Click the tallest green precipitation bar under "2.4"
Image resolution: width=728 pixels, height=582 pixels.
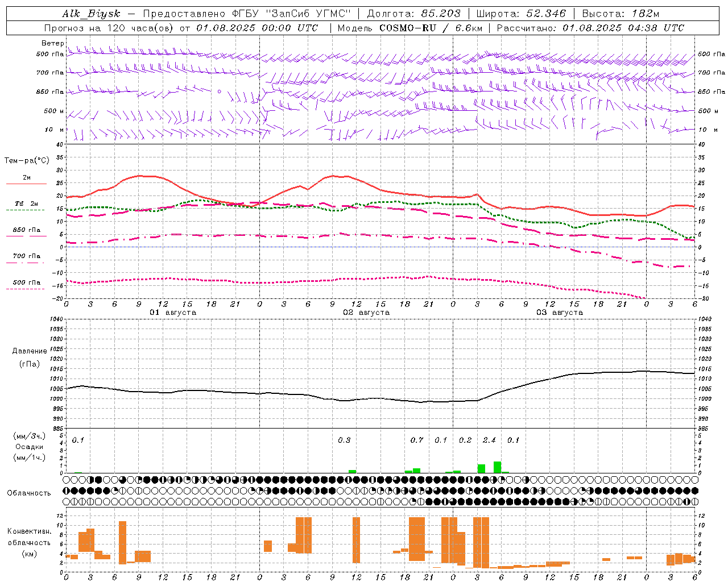click(x=497, y=467)
